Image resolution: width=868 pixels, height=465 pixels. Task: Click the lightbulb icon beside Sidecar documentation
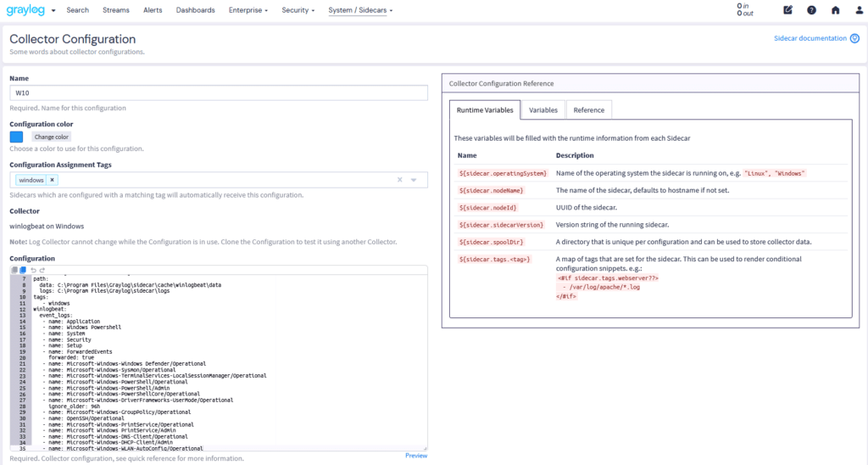(x=854, y=38)
